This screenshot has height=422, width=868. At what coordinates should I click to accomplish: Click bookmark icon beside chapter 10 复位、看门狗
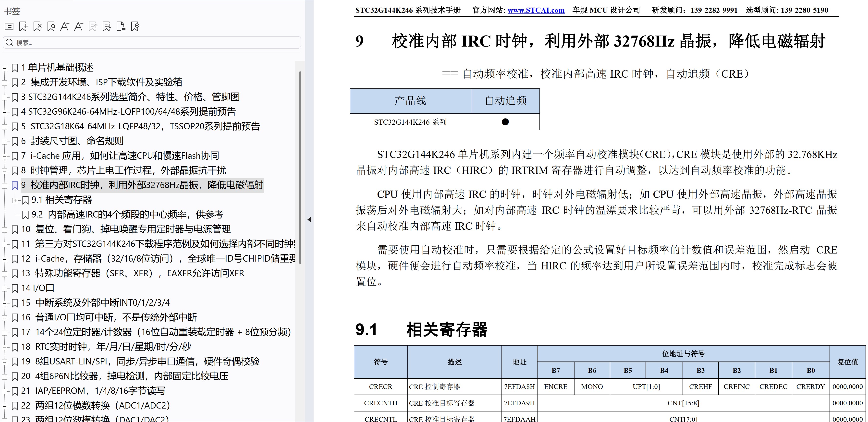pyautogui.click(x=15, y=230)
